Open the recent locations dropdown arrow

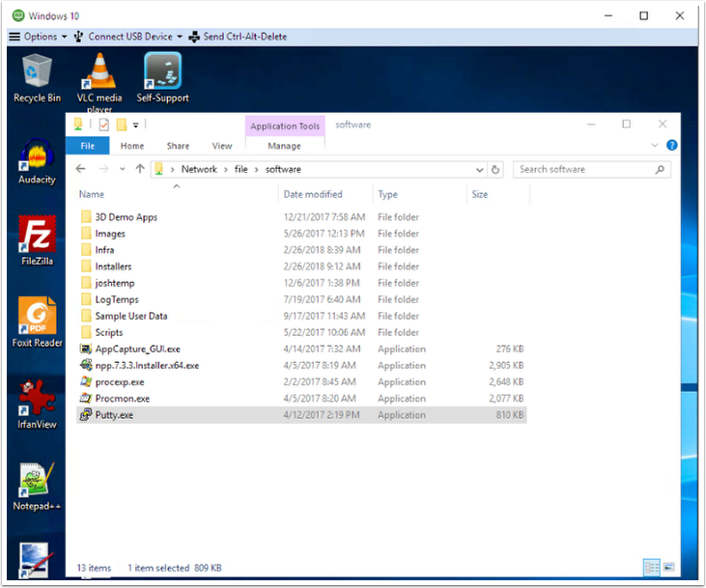pos(122,169)
